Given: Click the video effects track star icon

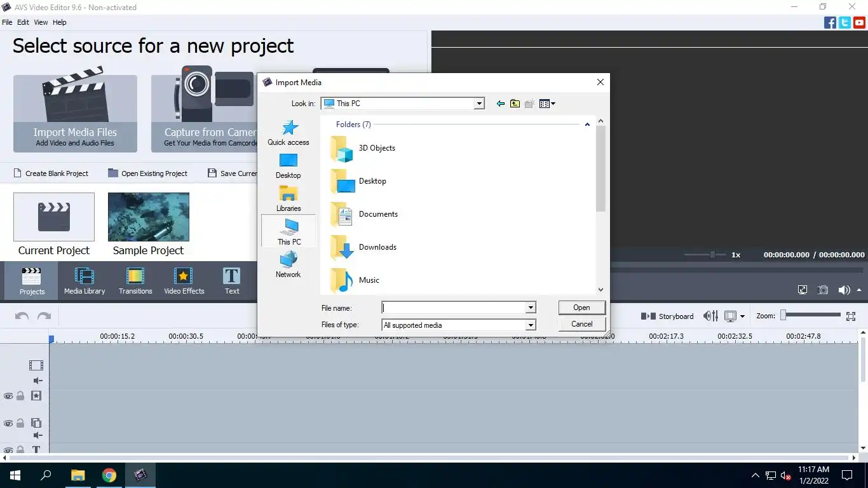Looking at the screenshot, I should (36, 396).
